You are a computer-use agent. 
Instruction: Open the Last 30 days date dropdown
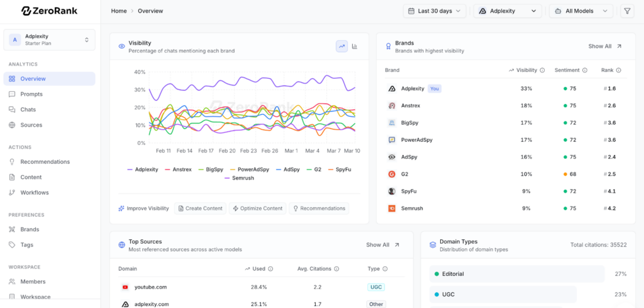435,11
